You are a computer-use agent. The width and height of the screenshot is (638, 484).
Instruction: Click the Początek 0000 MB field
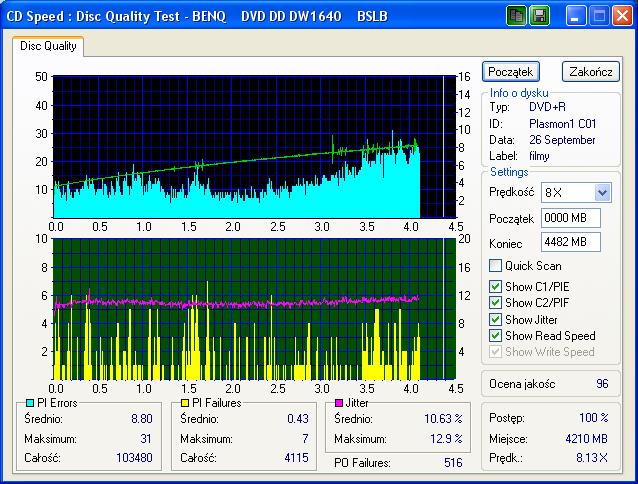click(x=570, y=218)
